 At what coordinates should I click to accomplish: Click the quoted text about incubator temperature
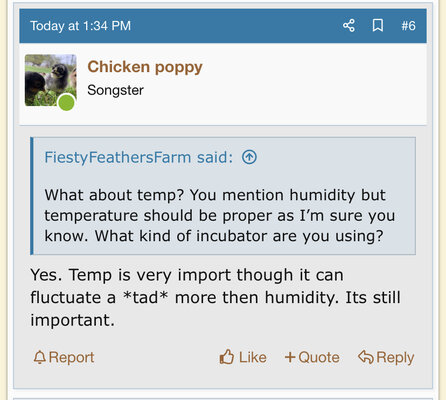point(220,215)
